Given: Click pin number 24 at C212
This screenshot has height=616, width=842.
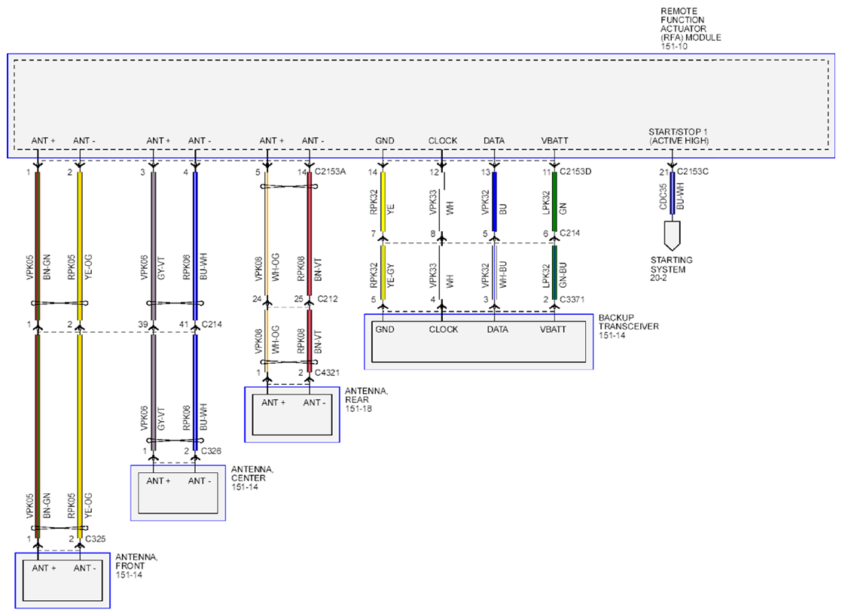Looking at the screenshot, I should 258,299.
